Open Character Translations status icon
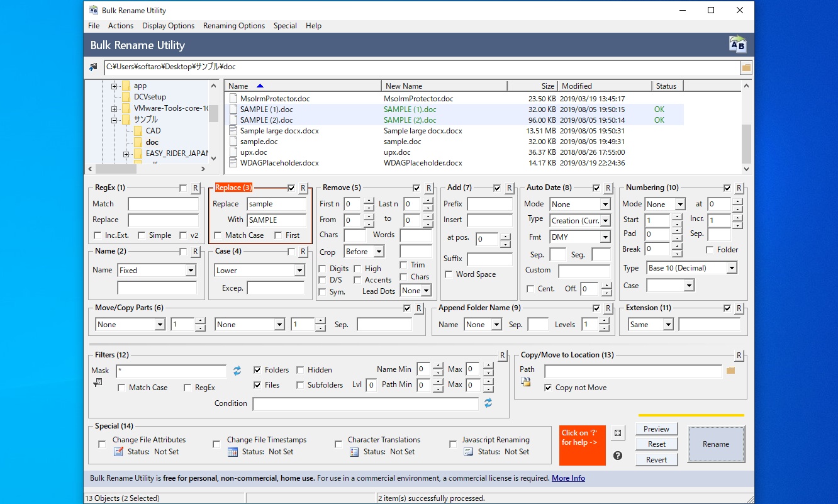The height and width of the screenshot is (504, 838). [354, 452]
